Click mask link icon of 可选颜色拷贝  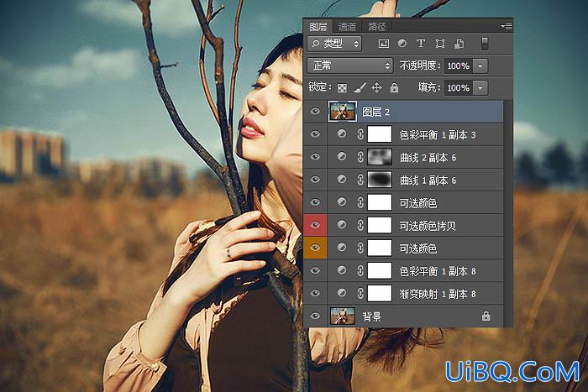pos(360,225)
